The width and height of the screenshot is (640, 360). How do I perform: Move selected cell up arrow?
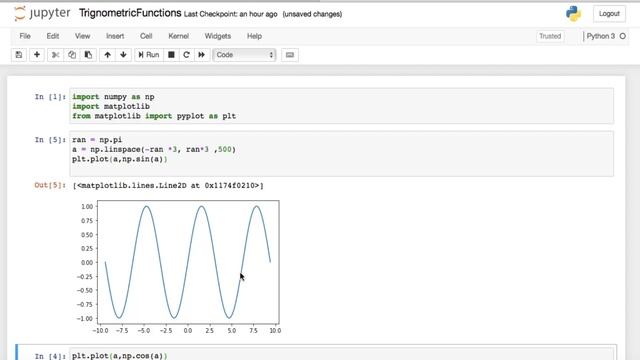[107, 55]
